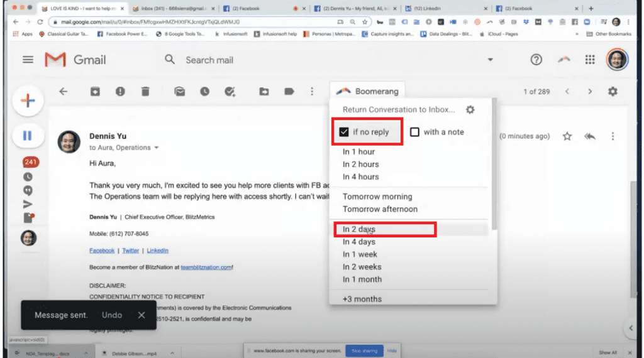Switch to the LinkedIn browser tab

(446, 8)
